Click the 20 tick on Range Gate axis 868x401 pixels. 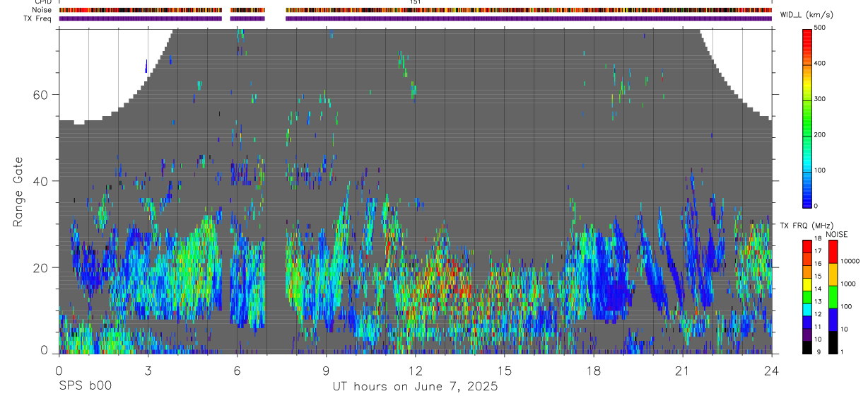pos(41,267)
